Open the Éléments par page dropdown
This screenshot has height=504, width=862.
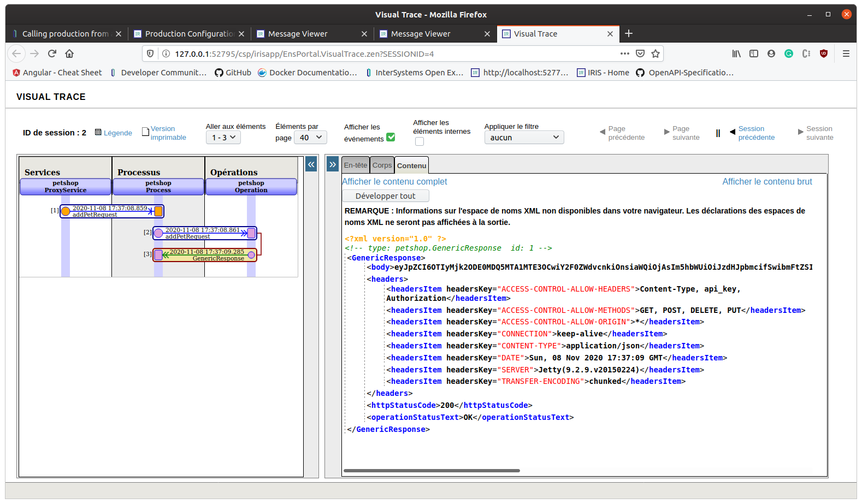pos(310,138)
